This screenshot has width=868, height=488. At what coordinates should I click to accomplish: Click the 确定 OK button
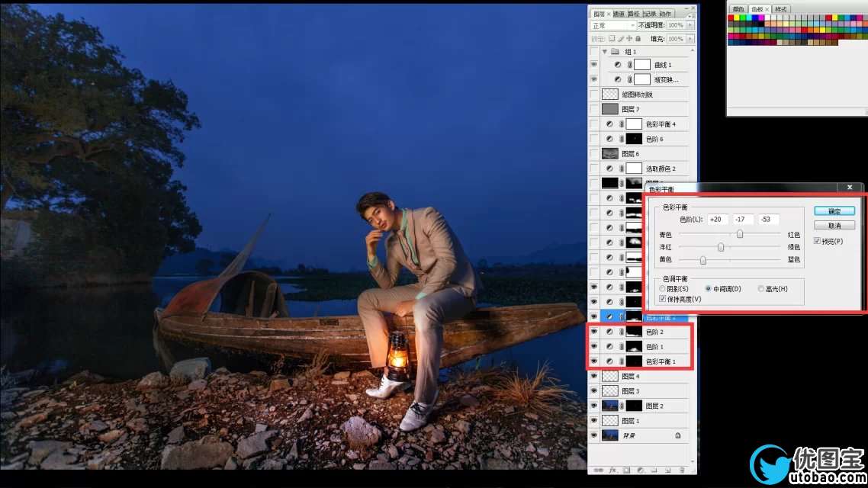[834, 210]
